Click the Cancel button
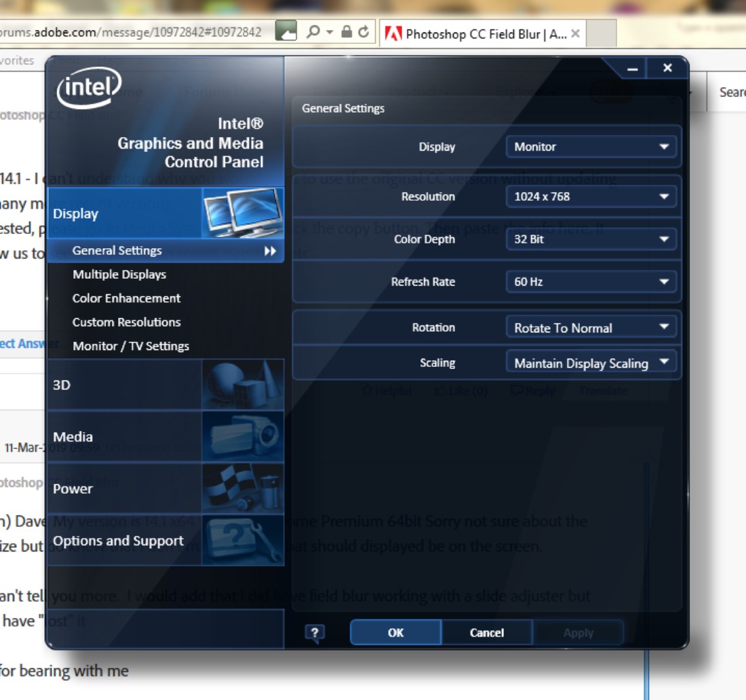 pos(487,632)
